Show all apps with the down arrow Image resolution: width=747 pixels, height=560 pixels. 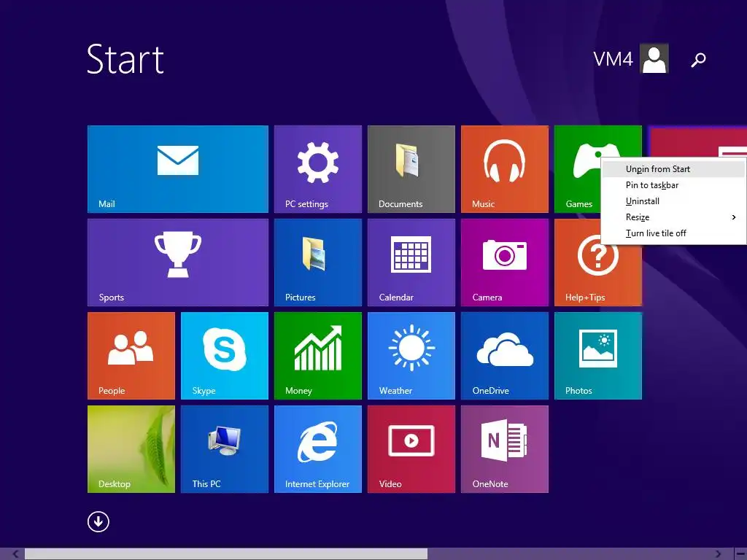pyautogui.click(x=98, y=521)
